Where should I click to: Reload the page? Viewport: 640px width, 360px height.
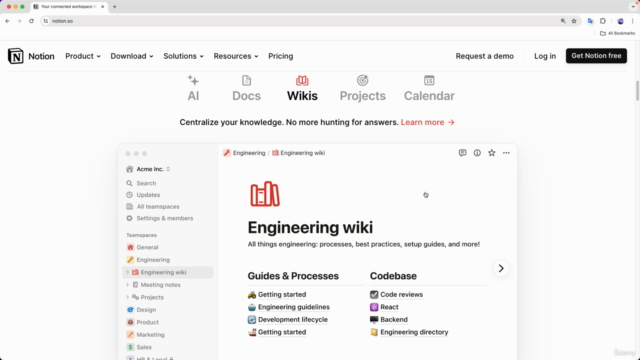click(31, 21)
